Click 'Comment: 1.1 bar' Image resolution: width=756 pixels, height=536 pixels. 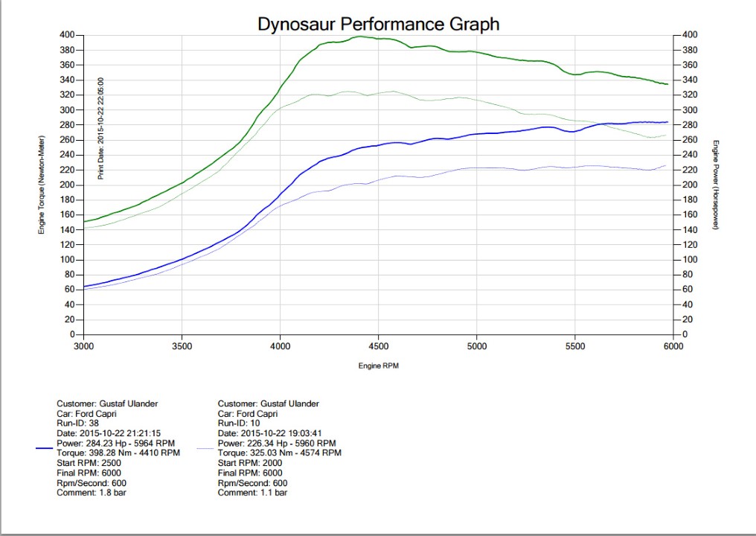252,493
